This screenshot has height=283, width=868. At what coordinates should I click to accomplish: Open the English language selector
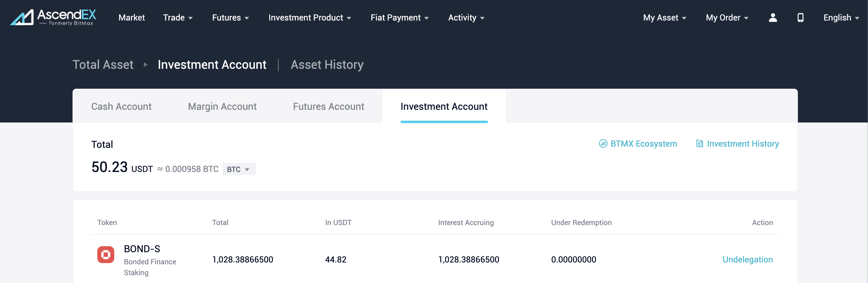click(841, 17)
